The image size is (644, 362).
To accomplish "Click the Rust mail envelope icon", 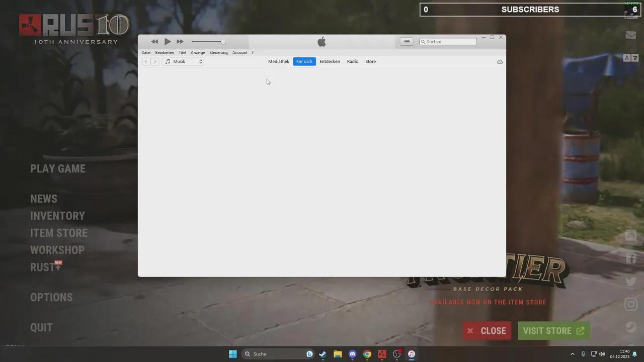I will tap(631, 35).
